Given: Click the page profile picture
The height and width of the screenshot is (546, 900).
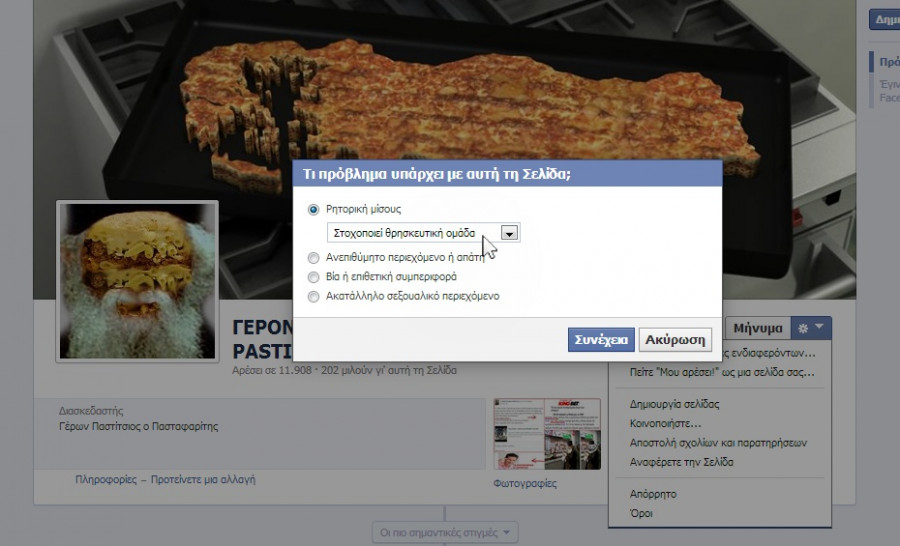Looking at the screenshot, I should (x=137, y=281).
